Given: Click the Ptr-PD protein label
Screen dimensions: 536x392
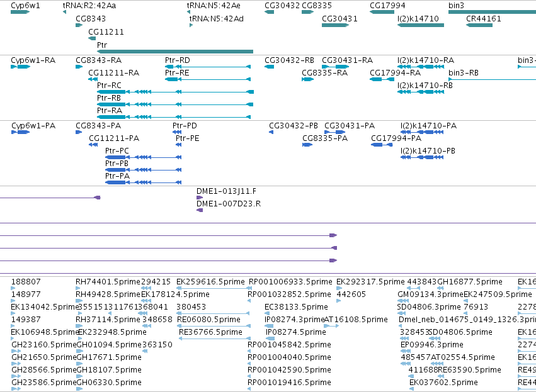Looking at the screenshot, I should pyautogui.click(x=185, y=126).
